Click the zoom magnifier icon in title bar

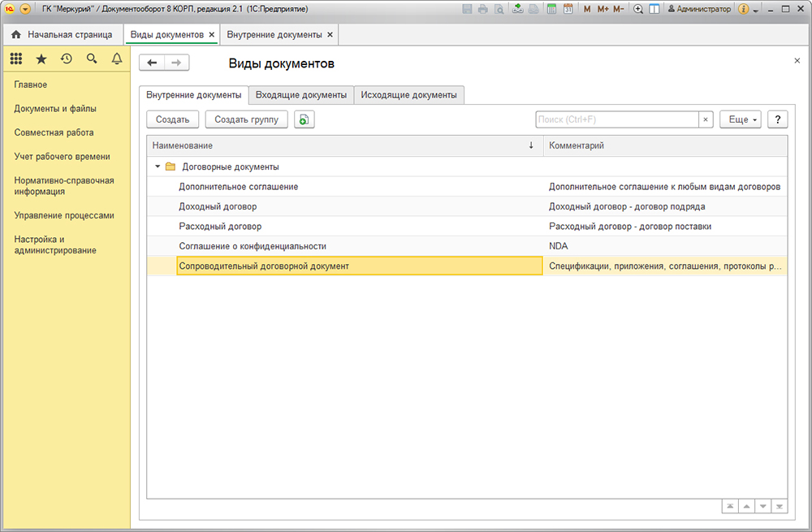638,9
